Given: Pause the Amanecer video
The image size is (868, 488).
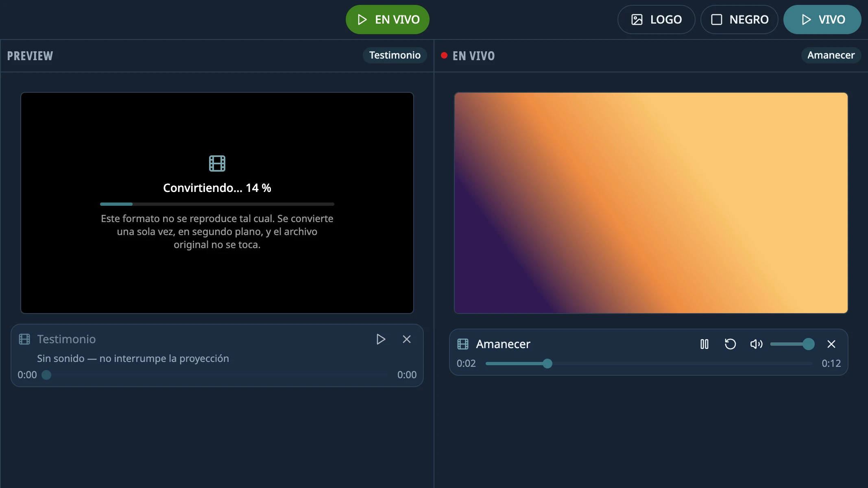Looking at the screenshot, I should (704, 344).
